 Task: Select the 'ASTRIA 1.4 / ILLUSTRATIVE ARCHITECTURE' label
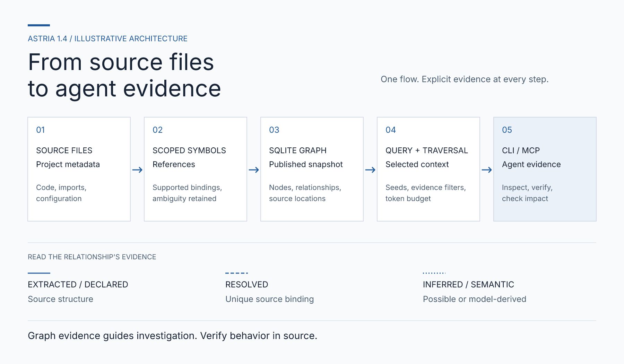pos(107,38)
